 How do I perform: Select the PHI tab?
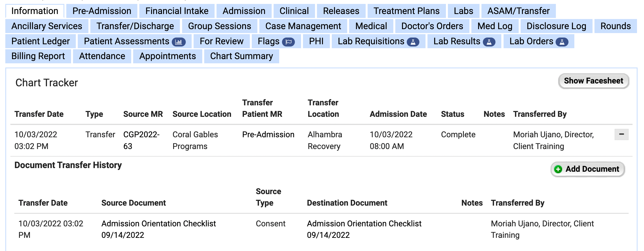(316, 41)
